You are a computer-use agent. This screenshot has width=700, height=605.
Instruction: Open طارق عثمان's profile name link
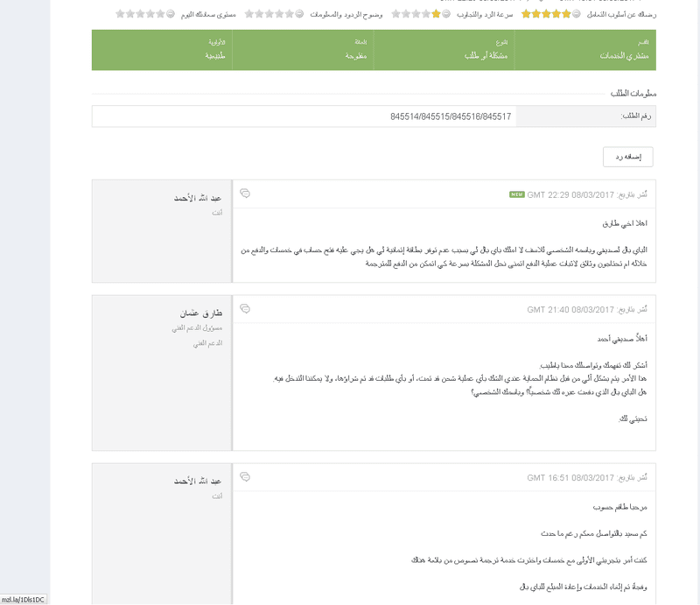pos(201,313)
